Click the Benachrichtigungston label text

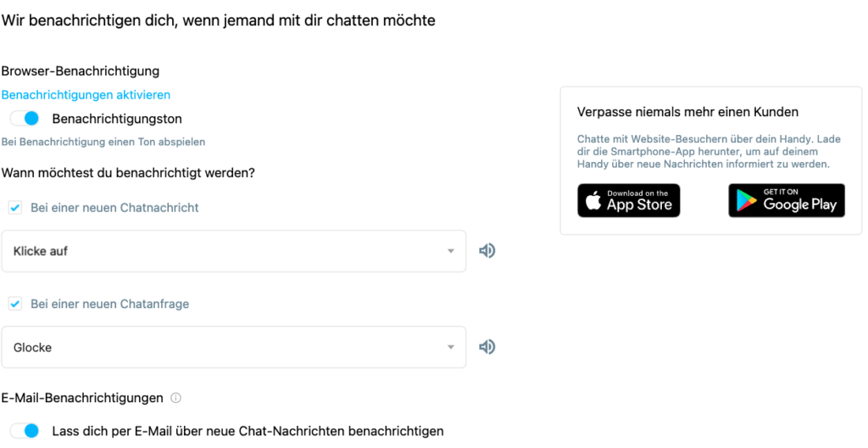tap(117, 119)
